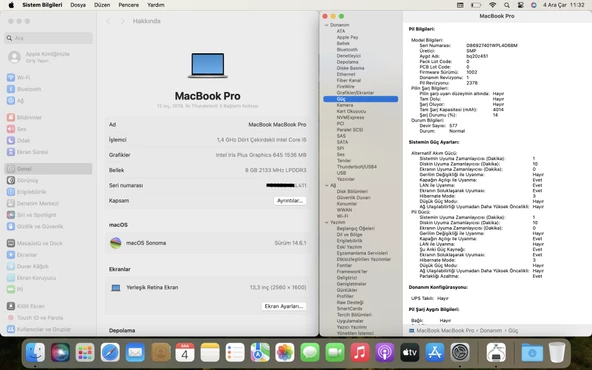Open Masaüstü ve Dock settings
The width and height of the screenshot is (592, 370).
pyautogui.click(x=35, y=243)
